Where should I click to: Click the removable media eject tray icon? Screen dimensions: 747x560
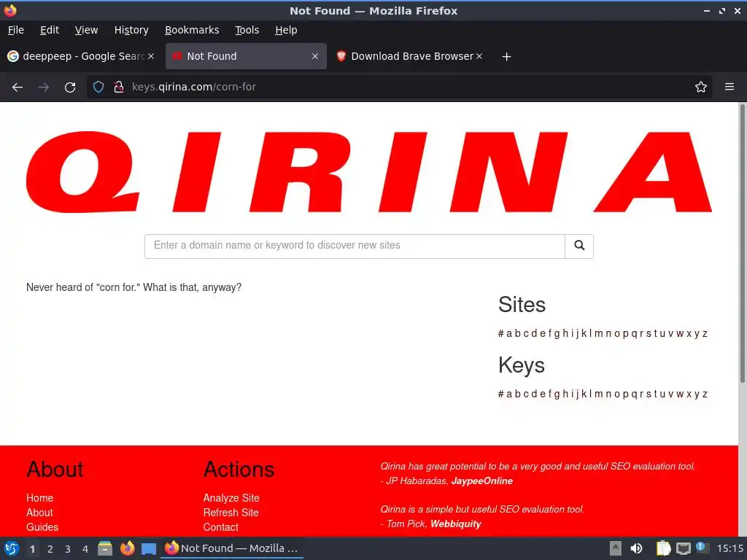(616, 548)
